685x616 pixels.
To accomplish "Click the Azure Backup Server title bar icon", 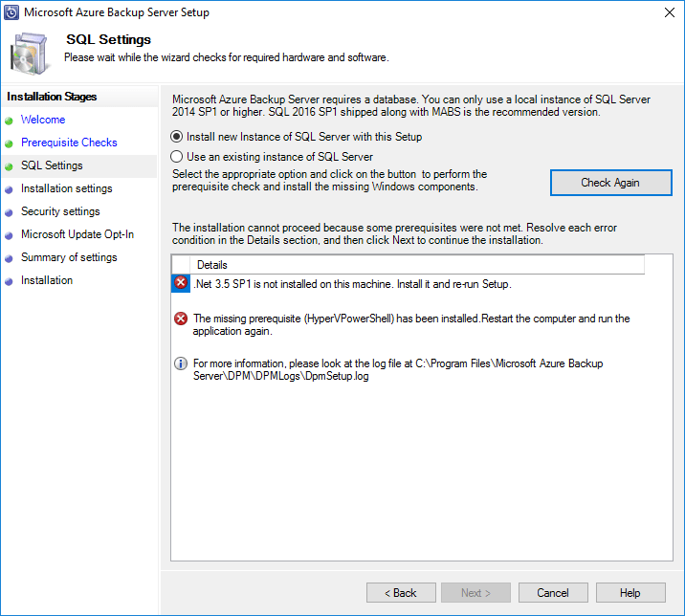I will pos(11,13).
